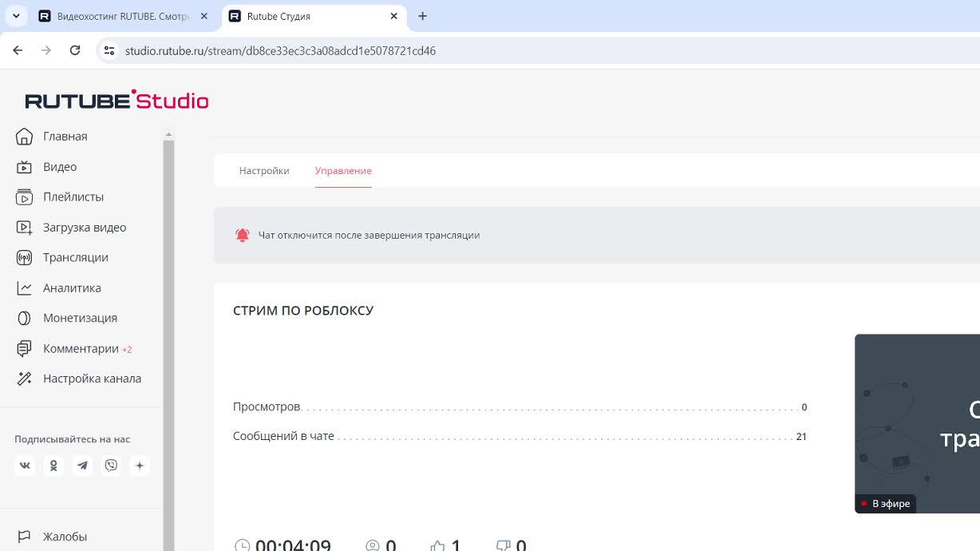Open the Telegram social link
The image size is (980, 551).
click(82, 466)
